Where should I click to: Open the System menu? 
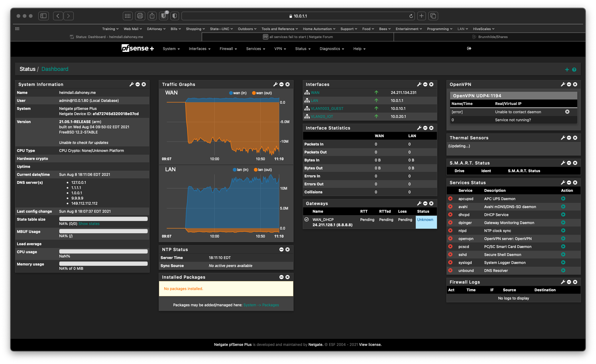point(171,49)
